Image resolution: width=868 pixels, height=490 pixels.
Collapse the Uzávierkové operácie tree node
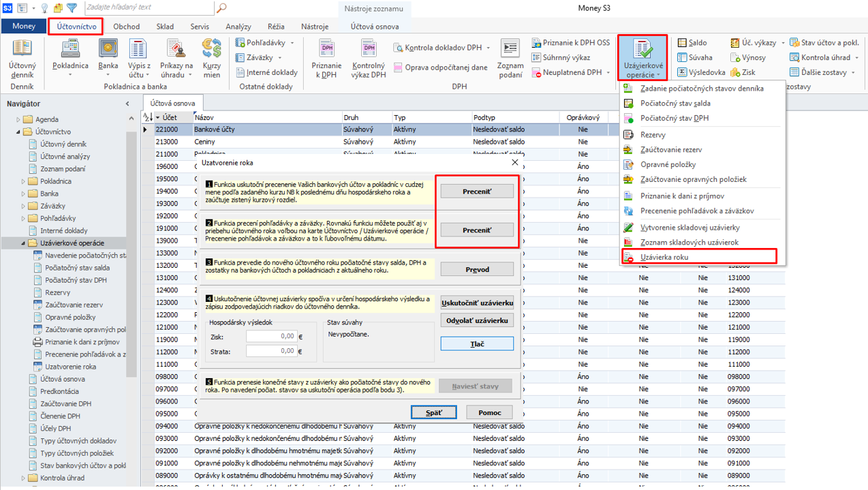pyautogui.click(x=23, y=243)
